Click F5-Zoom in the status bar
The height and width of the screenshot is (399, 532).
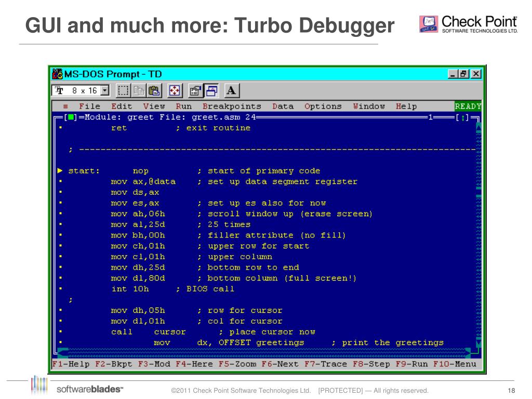(237, 364)
